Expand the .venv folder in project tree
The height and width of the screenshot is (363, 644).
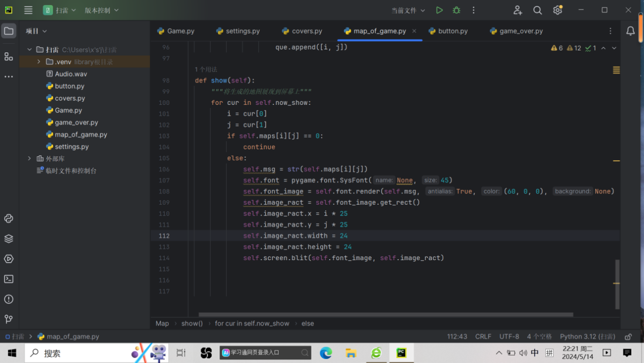(39, 62)
